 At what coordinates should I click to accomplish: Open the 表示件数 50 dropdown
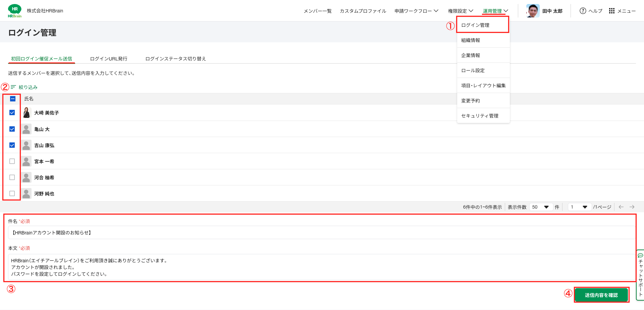click(540, 207)
